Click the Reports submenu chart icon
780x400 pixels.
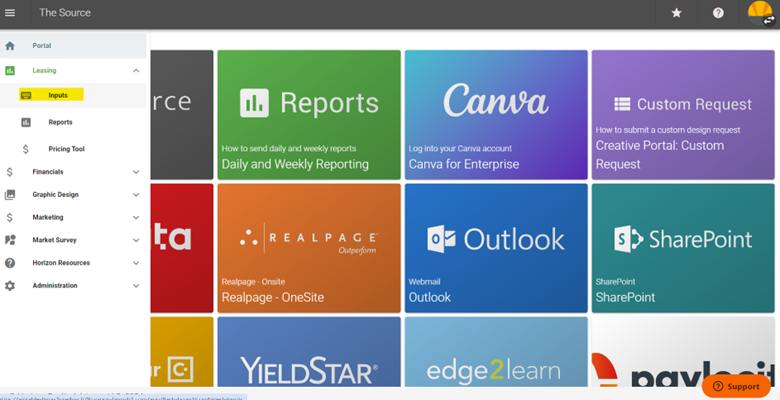tap(26, 122)
